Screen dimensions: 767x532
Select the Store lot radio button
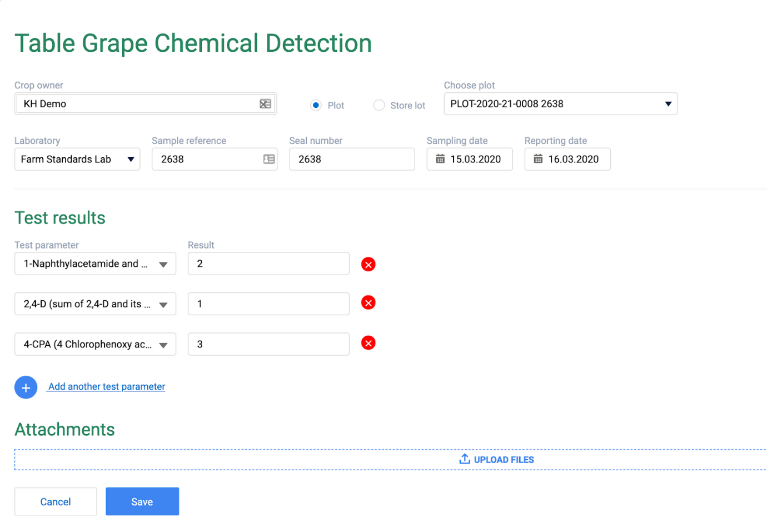[x=379, y=105]
